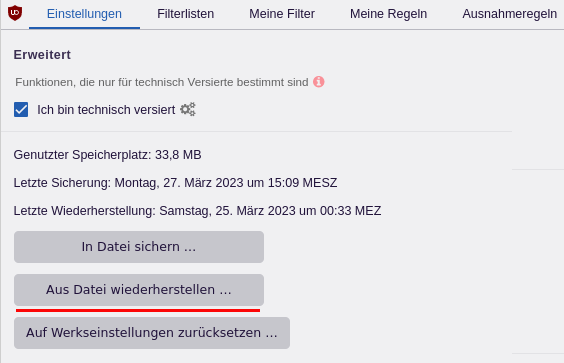Select the Meine Regeln tab

click(388, 14)
